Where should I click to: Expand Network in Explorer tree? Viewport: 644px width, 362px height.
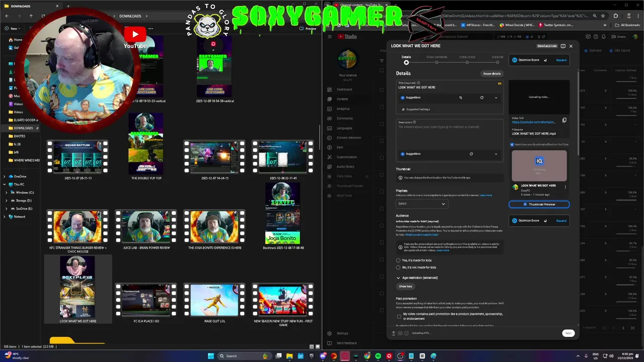click(x=5, y=217)
